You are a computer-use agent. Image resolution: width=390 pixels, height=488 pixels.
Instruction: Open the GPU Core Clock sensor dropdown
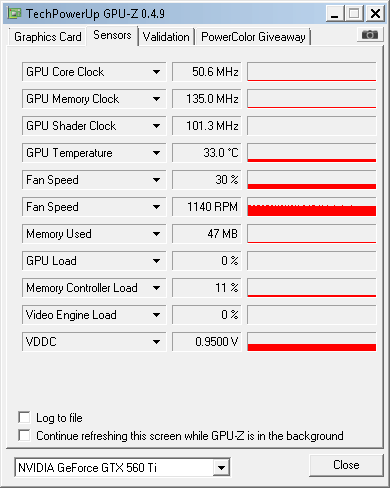tap(156, 72)
